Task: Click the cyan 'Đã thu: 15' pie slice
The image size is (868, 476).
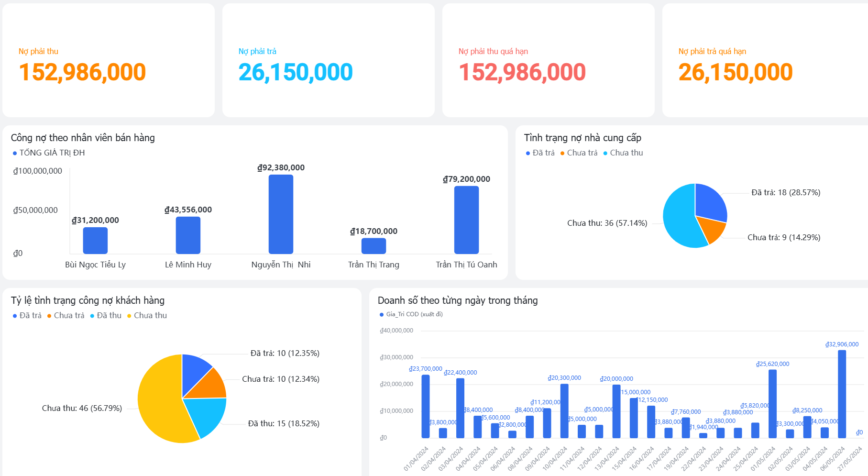Action: 207,414
